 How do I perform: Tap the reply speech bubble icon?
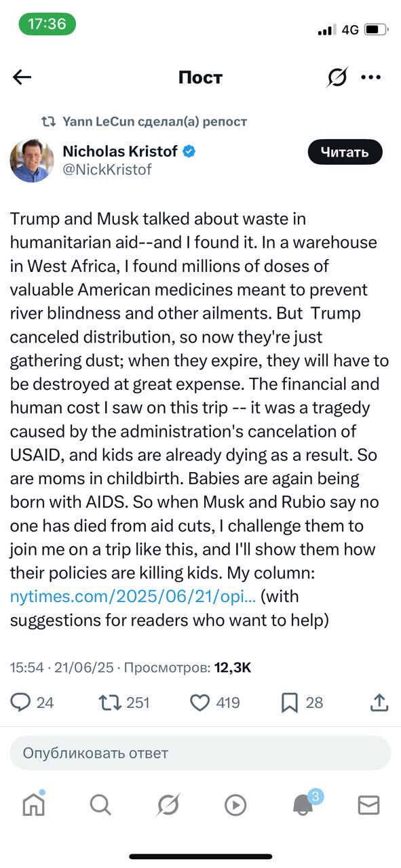pos(20,703)
